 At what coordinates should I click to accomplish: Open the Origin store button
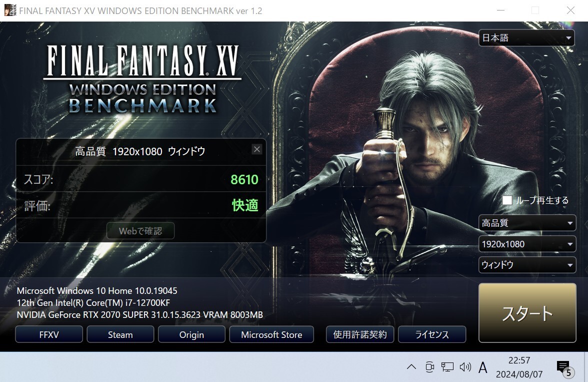point(191,334)
